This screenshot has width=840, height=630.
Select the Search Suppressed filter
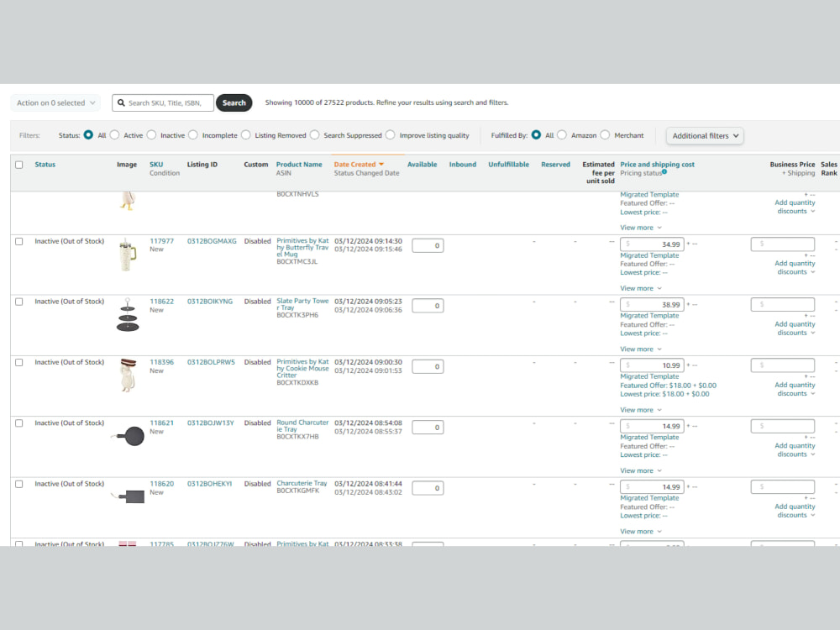pos(315,135)
